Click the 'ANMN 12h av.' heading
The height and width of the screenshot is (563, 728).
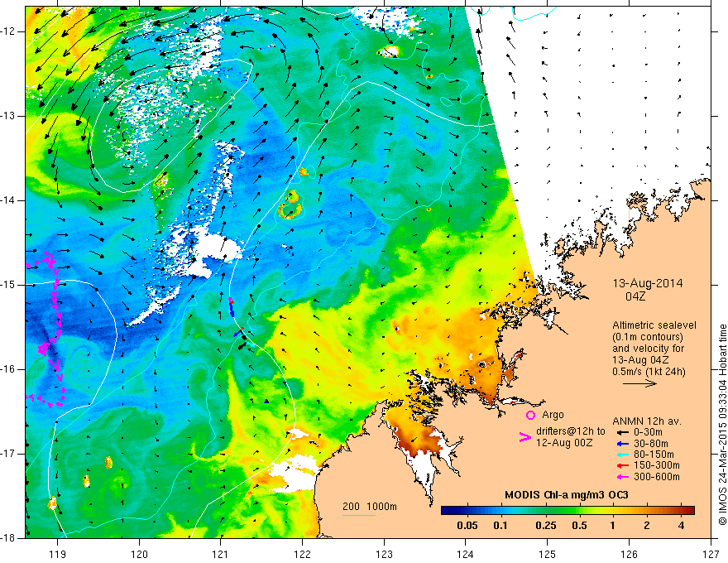pos(647,421)
